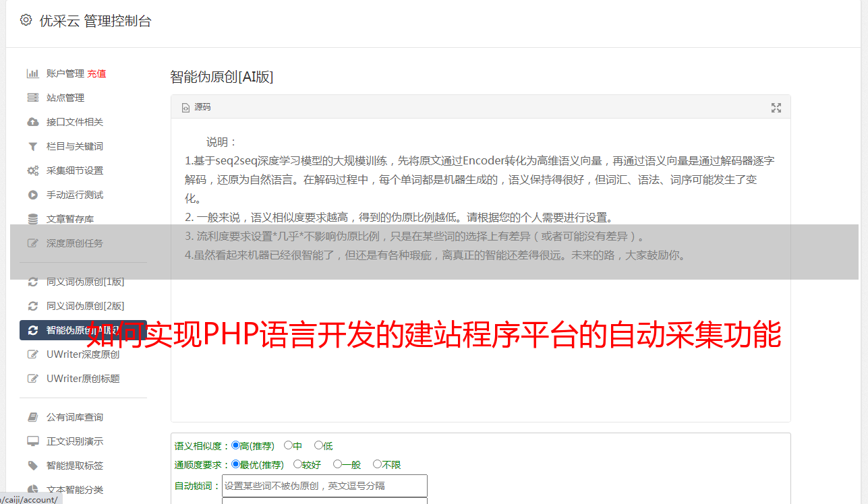Click the bar chart icon for 账户管理
This screenshot has height=504, width=868.
click(x=32, y=73)
